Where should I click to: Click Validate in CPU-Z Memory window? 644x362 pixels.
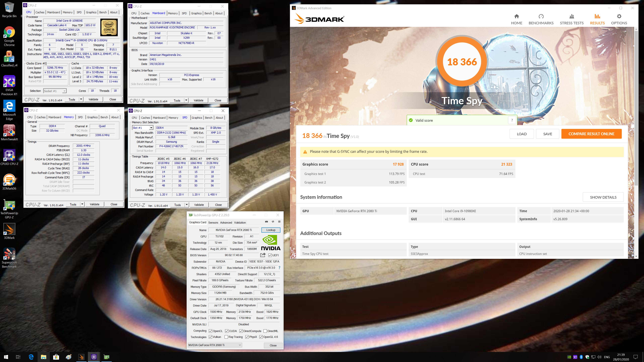pyautogui.click(x=94, y=204)
